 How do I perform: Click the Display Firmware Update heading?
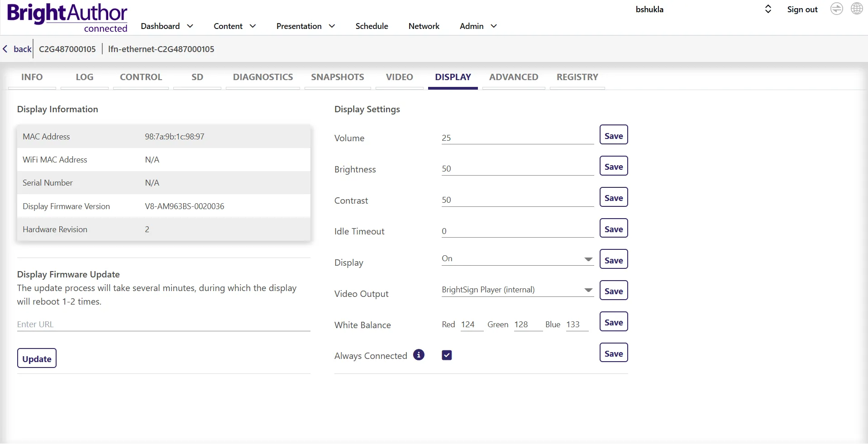tap(68, 274)
